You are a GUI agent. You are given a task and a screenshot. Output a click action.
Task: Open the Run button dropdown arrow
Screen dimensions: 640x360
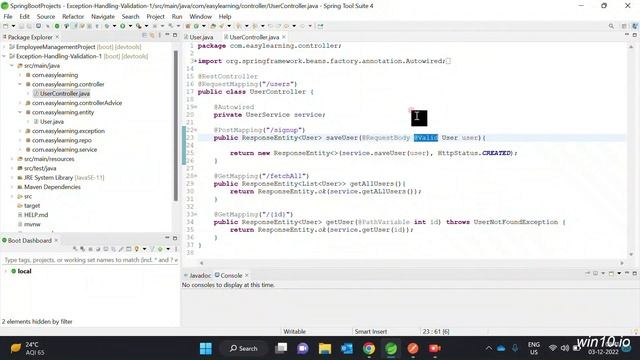tap(130, 26)
